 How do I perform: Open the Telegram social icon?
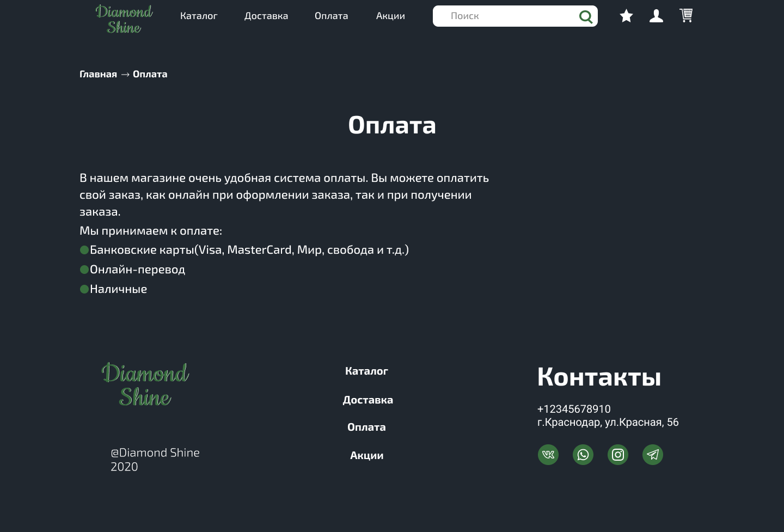[x=653, y=455]
